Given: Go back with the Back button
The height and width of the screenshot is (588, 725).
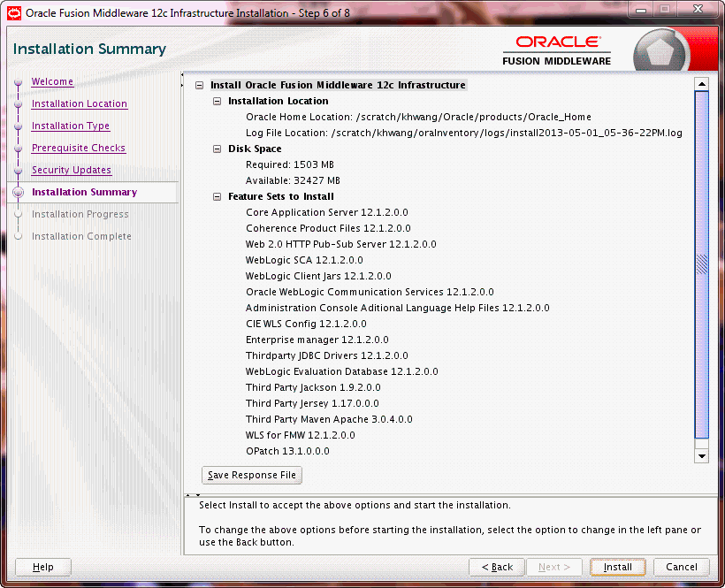Looking at the screenshot, I should click(x=497, y=567).
